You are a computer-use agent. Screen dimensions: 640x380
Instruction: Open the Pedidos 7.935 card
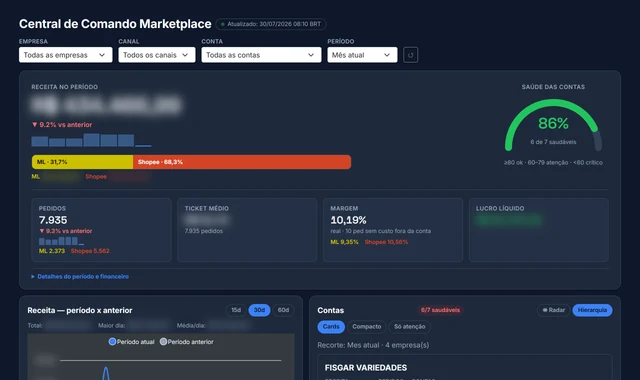(x=101, y=230)
